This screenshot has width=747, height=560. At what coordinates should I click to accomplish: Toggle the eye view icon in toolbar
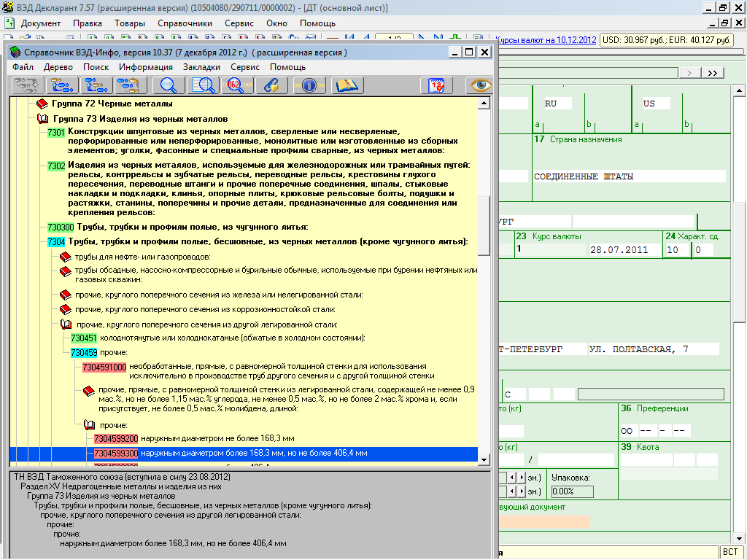(x=480, y=86)
